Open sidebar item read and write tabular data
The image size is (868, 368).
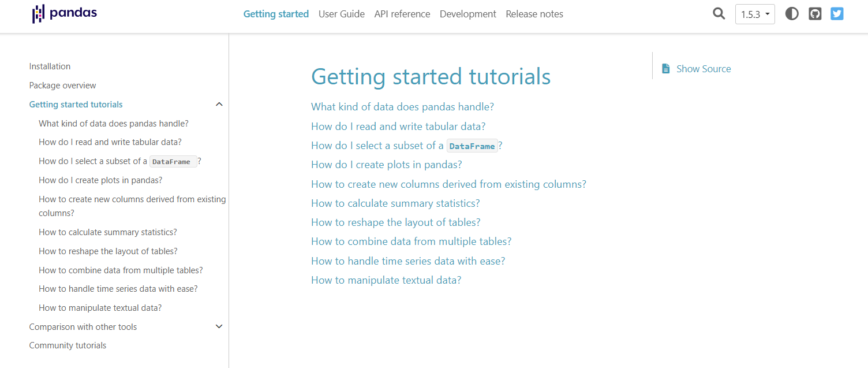[x=110, y=142]
